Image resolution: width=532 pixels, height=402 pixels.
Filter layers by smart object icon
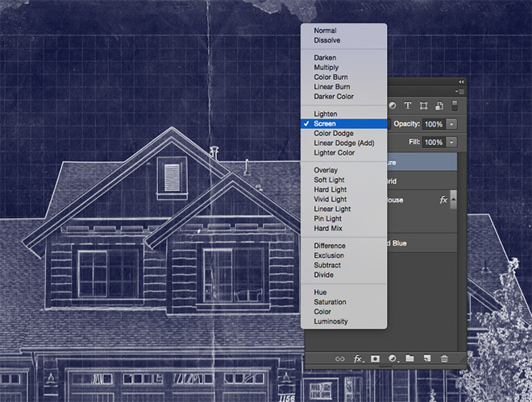coord(438,106)
